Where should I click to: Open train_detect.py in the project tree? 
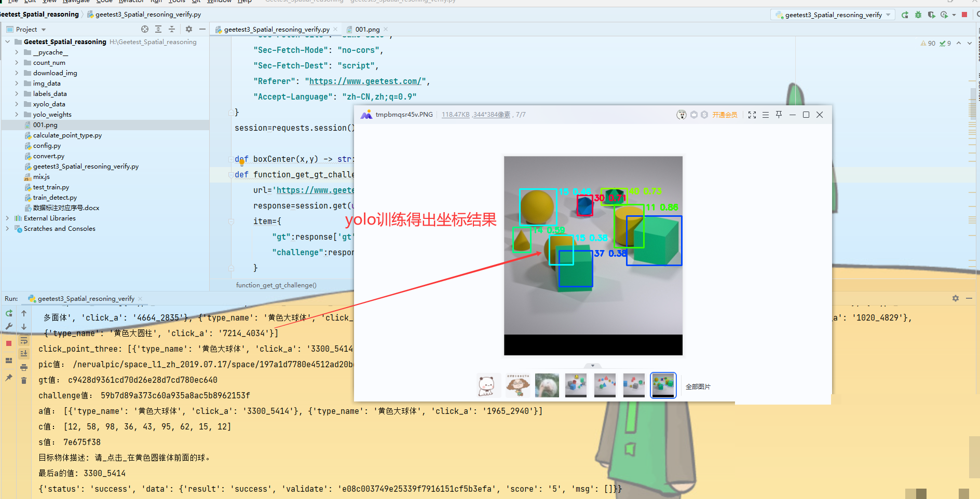click(55, 198)
